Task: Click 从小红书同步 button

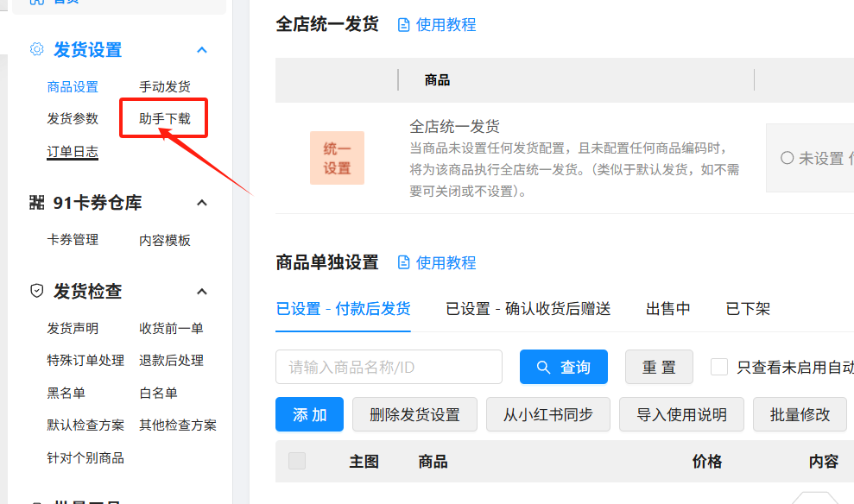Action: [548, 414]
